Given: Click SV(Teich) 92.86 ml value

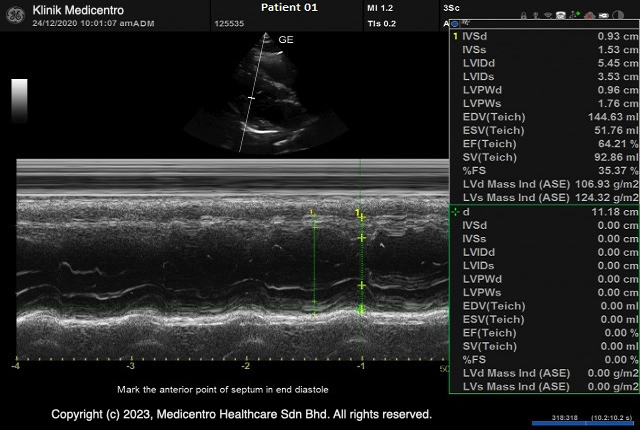Looking at the screenshot, I should click(616, 157).
